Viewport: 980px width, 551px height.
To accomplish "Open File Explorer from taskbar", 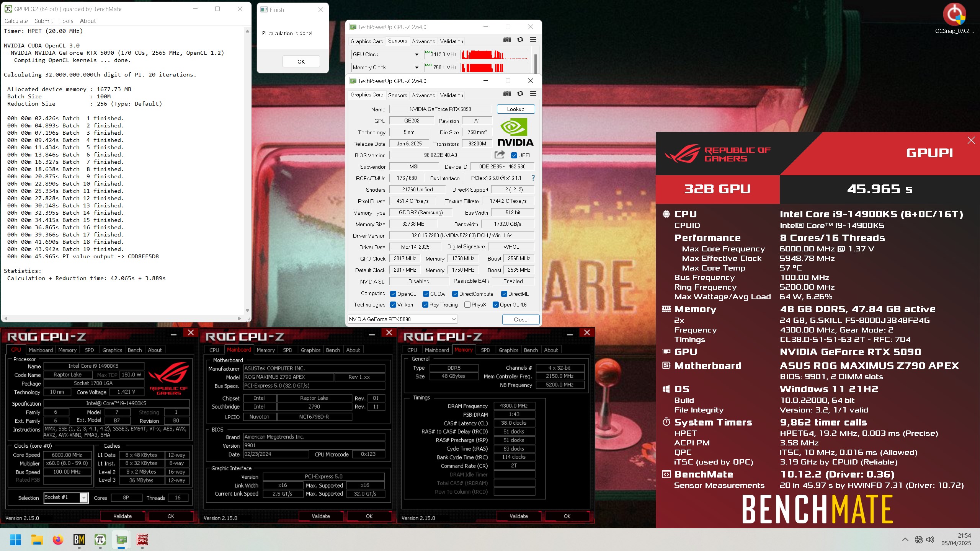I will coord(37,540).
